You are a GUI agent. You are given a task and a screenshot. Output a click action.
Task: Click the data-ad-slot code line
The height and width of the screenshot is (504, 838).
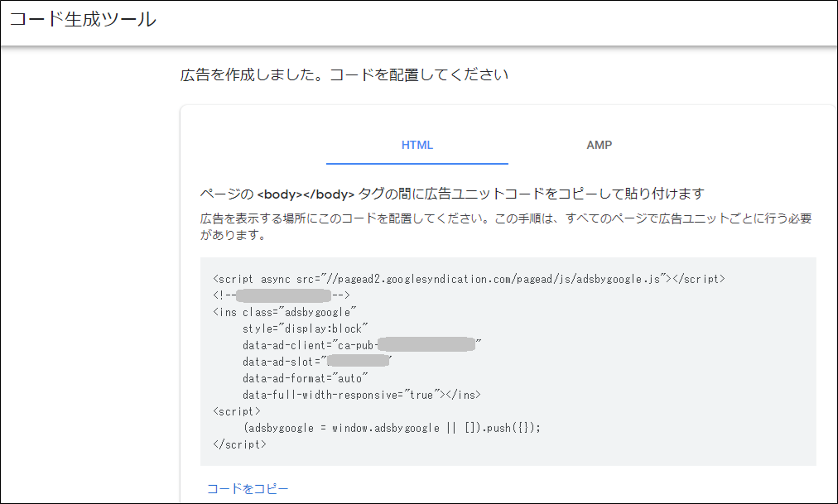pyautogui.click(x=317, y=362)
